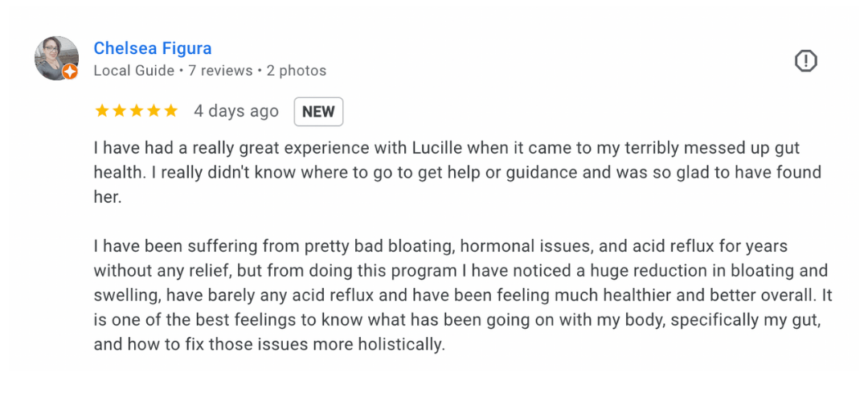The width and height of the screenshot is (868, 402).
Task: Open Chelsea Figura's profile name link
Action: point(153,48)
